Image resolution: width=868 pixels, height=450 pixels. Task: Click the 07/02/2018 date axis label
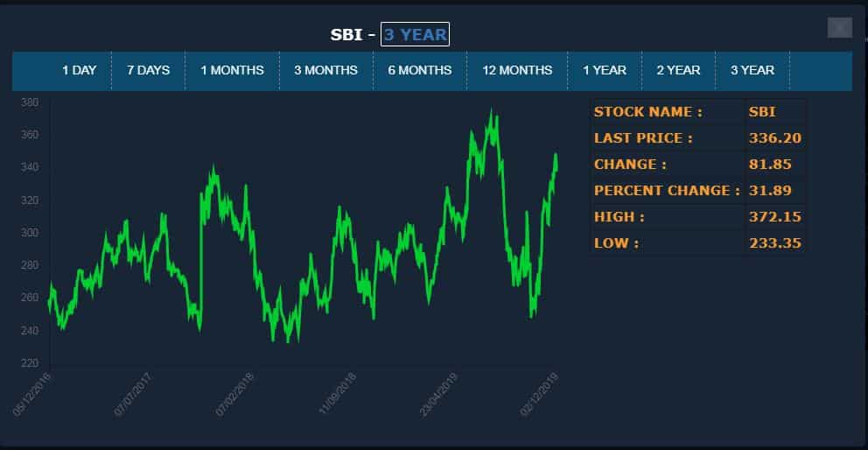234,395
